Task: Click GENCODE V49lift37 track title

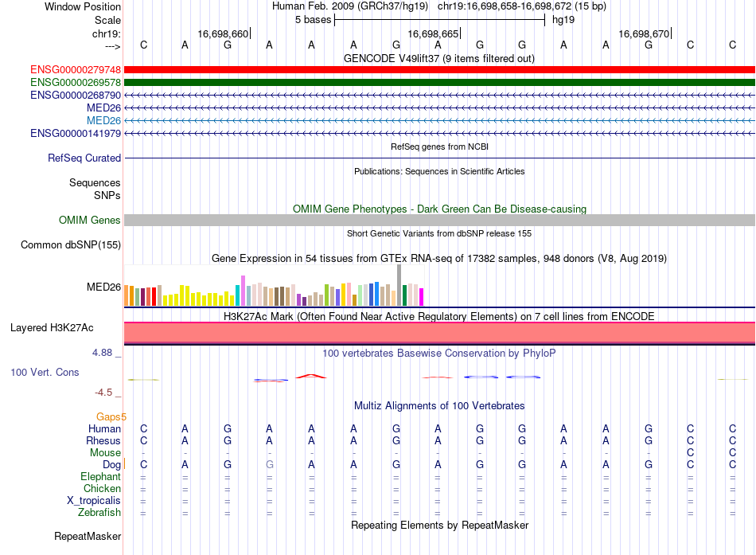Action: (439, 58)
